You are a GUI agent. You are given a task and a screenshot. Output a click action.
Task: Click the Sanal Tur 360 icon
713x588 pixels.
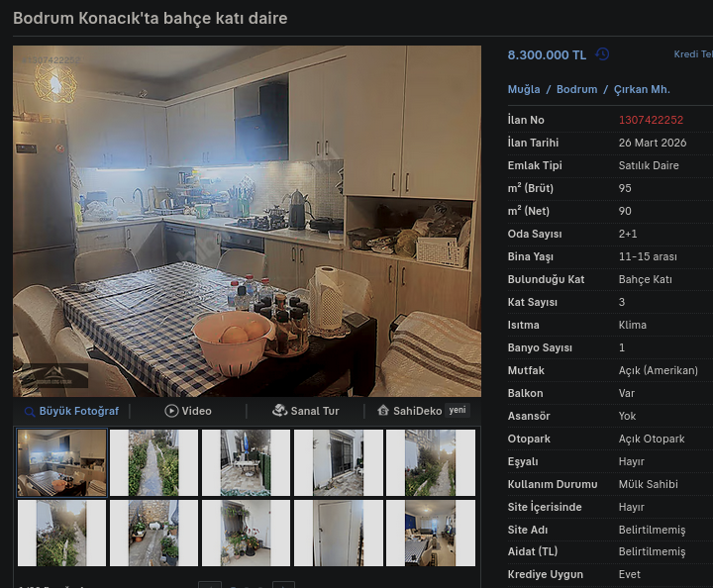(x=279, y=411)
